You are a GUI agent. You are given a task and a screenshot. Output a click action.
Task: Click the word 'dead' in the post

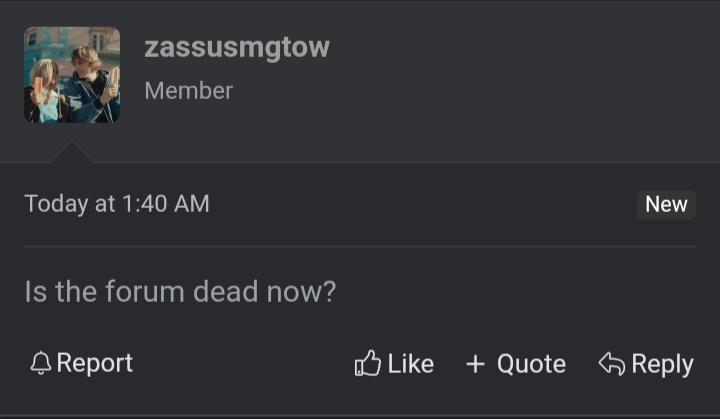click(226, 292)
